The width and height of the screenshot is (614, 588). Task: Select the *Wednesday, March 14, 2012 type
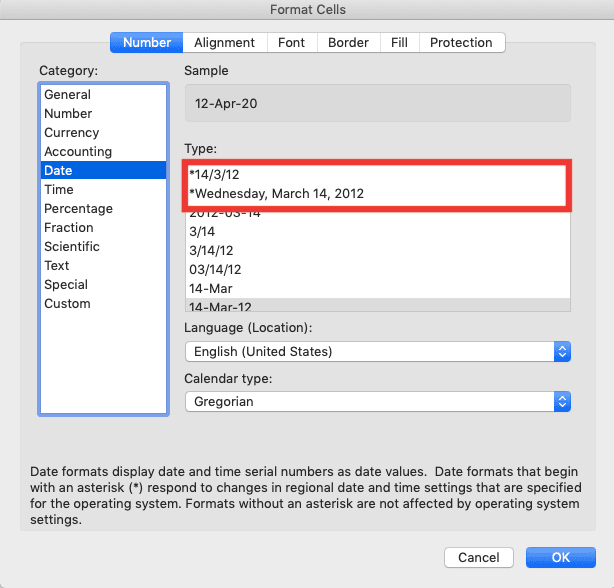coord(377,193)
